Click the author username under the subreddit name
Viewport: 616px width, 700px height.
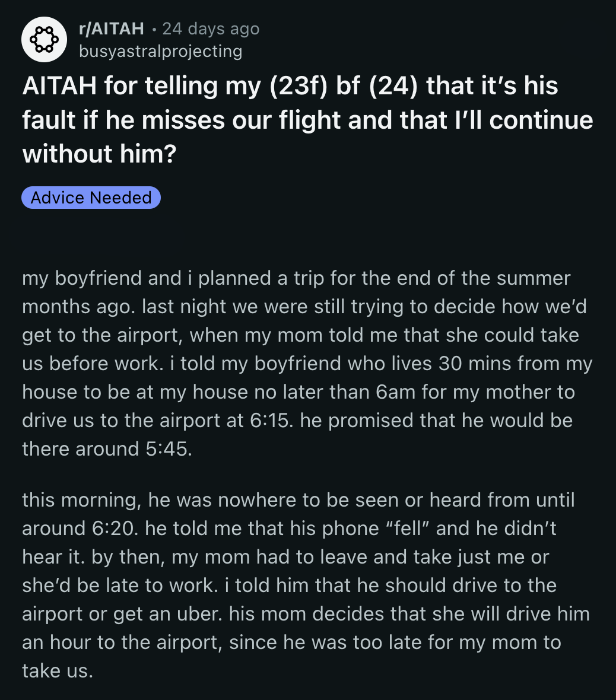tap(160, 52)
